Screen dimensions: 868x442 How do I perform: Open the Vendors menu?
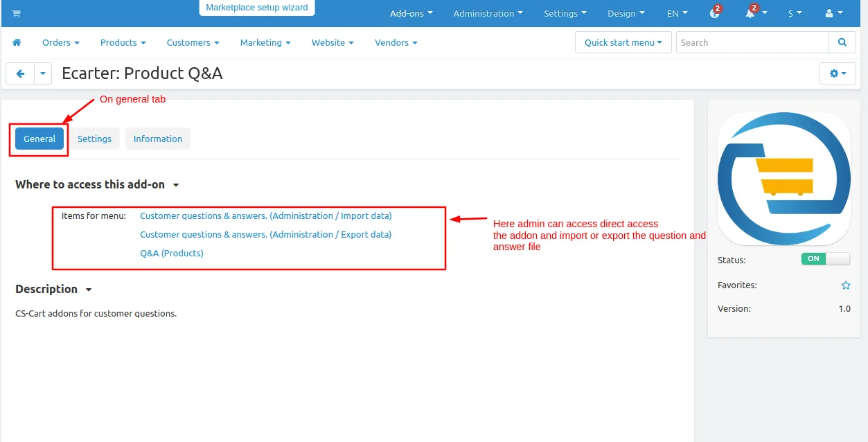point(396,42)
